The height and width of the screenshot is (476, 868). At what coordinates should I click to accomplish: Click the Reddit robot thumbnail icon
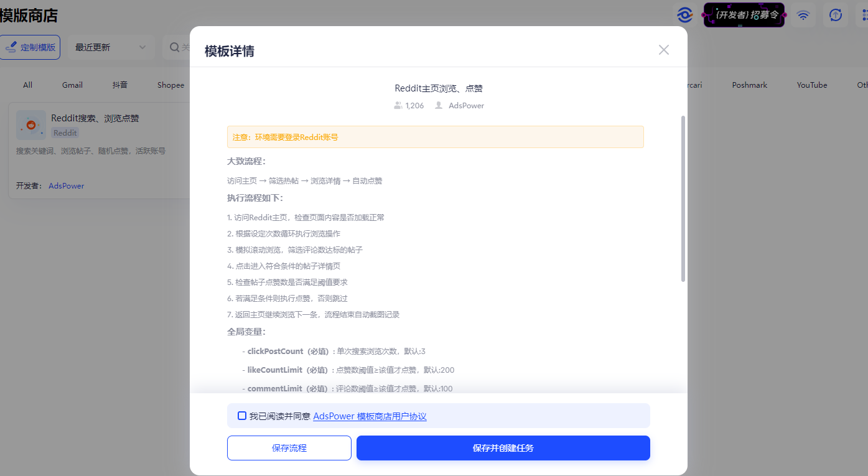point(31,125)
